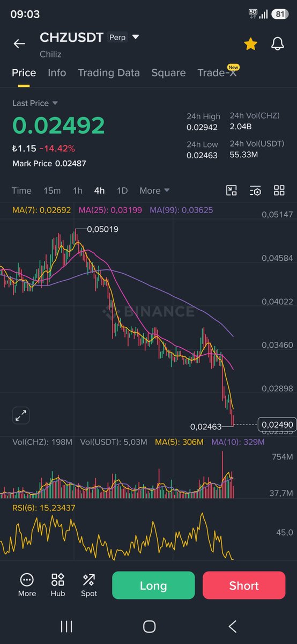Select the Time chart interval

click(x=21, y=191)
